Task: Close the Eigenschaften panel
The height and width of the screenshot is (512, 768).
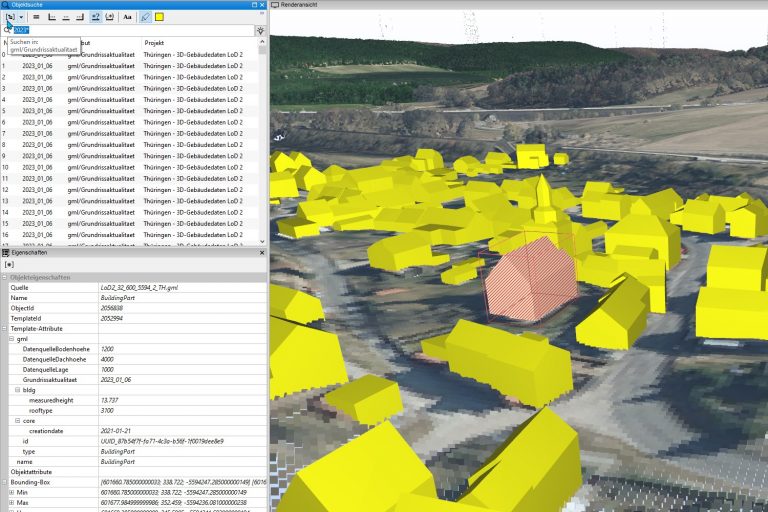Action: pos(262,254)
